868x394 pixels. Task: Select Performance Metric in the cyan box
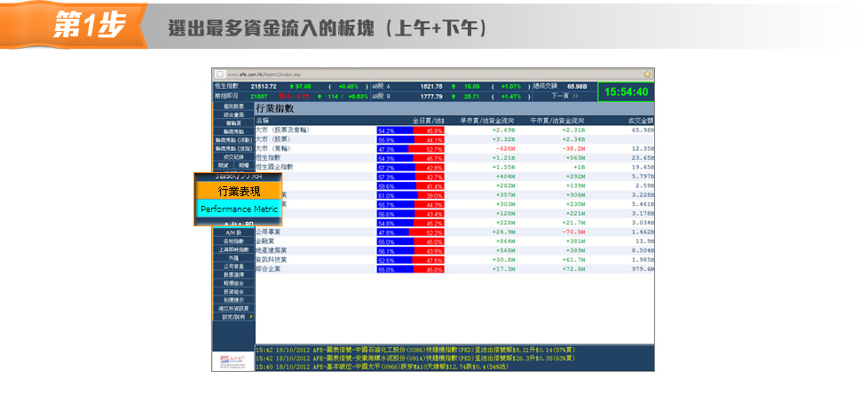coord(239,209)
